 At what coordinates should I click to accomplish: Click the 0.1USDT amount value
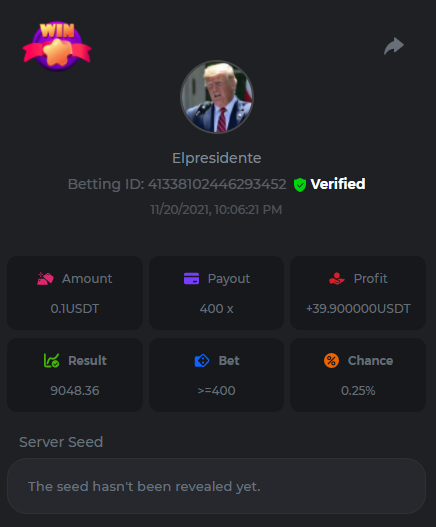pos(75,309)
